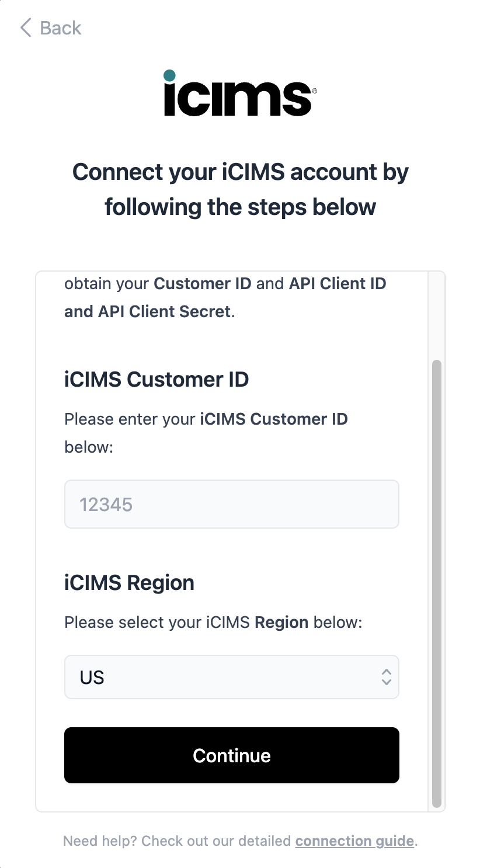Click the iCIMS Customer ID section heading
Image resolution: width=480 pixels, height=868 pixels.
tap(156, 380)
